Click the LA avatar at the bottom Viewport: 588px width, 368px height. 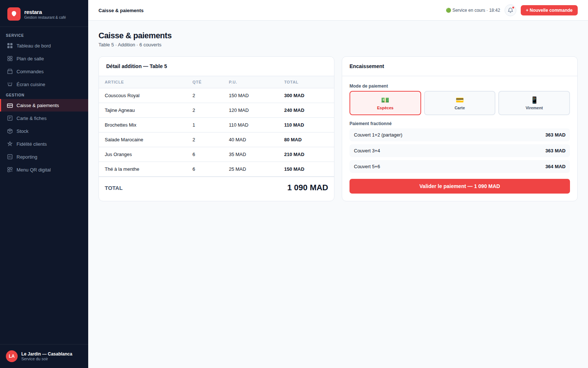click(12, 356)
